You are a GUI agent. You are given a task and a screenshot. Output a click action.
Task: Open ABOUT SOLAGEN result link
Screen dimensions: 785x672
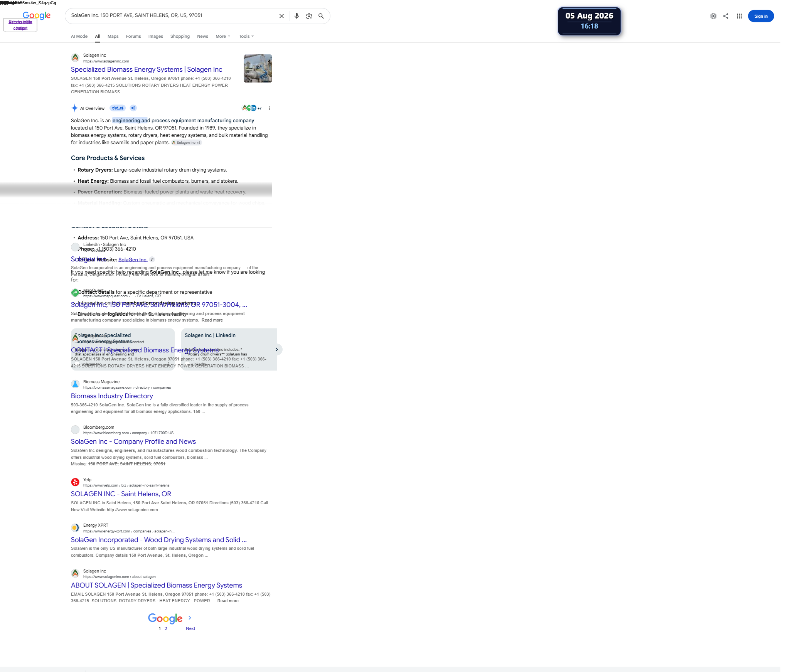[x=157, y=585]
